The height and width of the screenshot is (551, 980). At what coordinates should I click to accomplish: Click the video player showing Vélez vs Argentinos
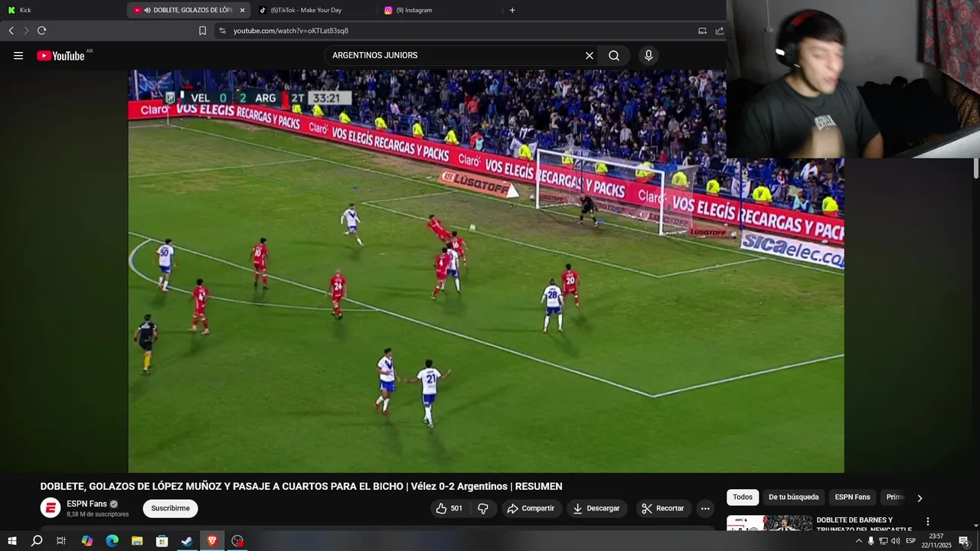486,272
